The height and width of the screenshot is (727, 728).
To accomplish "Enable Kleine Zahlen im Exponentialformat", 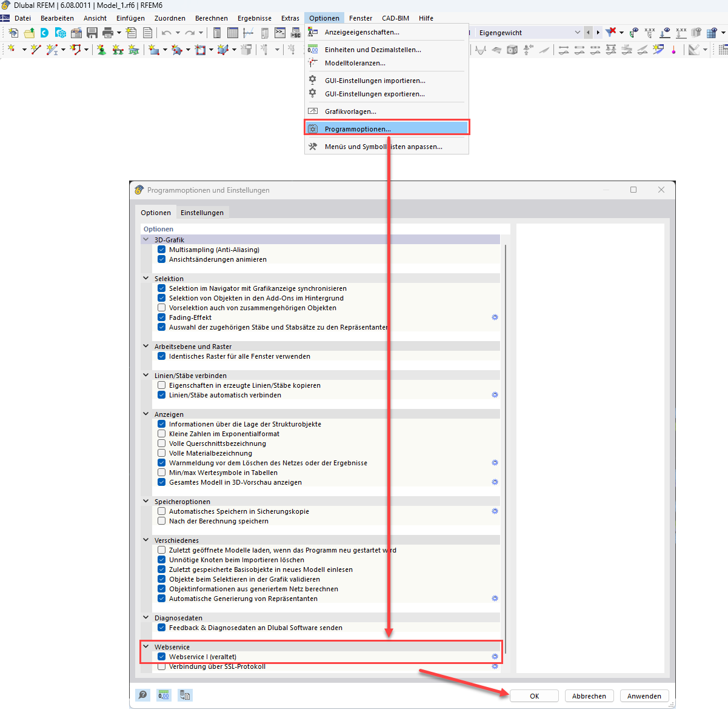I will point(161,434).
